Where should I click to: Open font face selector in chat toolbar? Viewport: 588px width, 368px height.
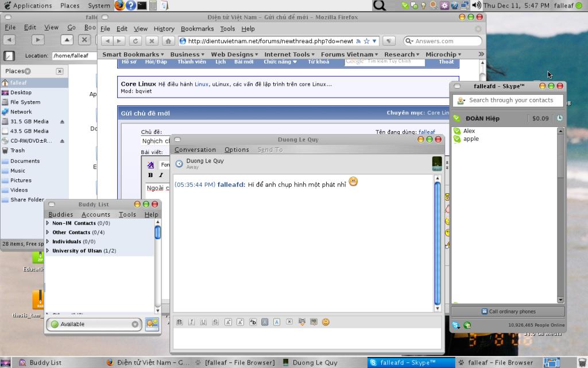(x=253, y=322)
